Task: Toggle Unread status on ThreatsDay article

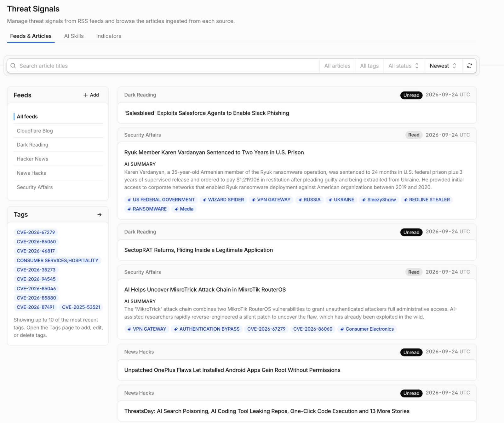Action: coord(411,393)
